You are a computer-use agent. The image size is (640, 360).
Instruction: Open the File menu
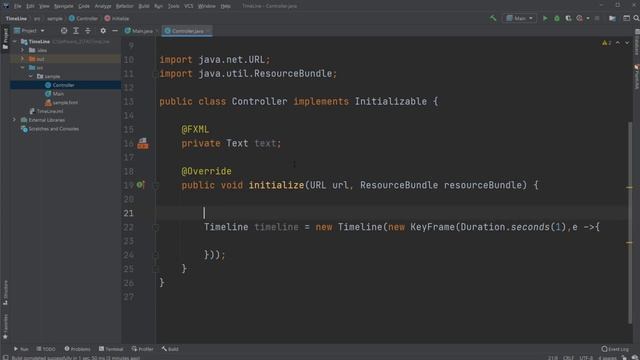18,6
